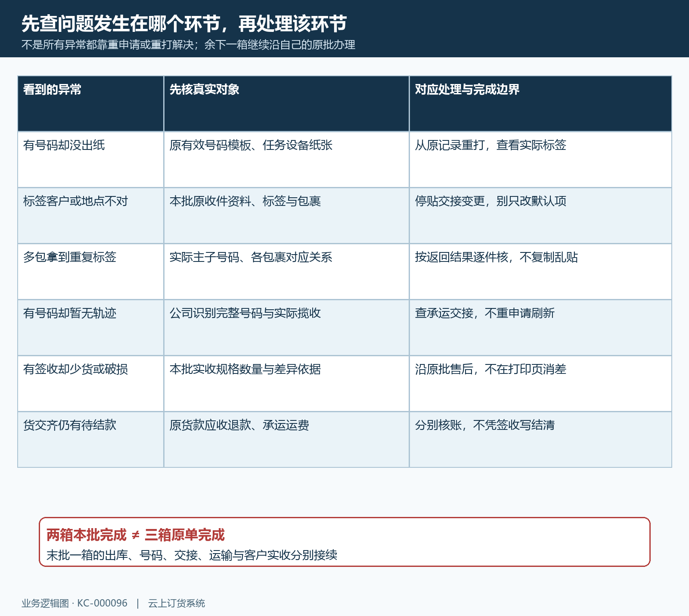The height and width of the screenshot is (616, 689).
Task: Click the column header 对应处理与完成边界
Action: (540, 103)
